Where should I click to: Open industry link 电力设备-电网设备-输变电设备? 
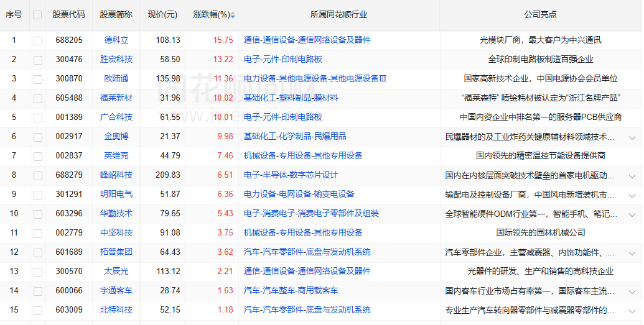(x=299, y=195)
